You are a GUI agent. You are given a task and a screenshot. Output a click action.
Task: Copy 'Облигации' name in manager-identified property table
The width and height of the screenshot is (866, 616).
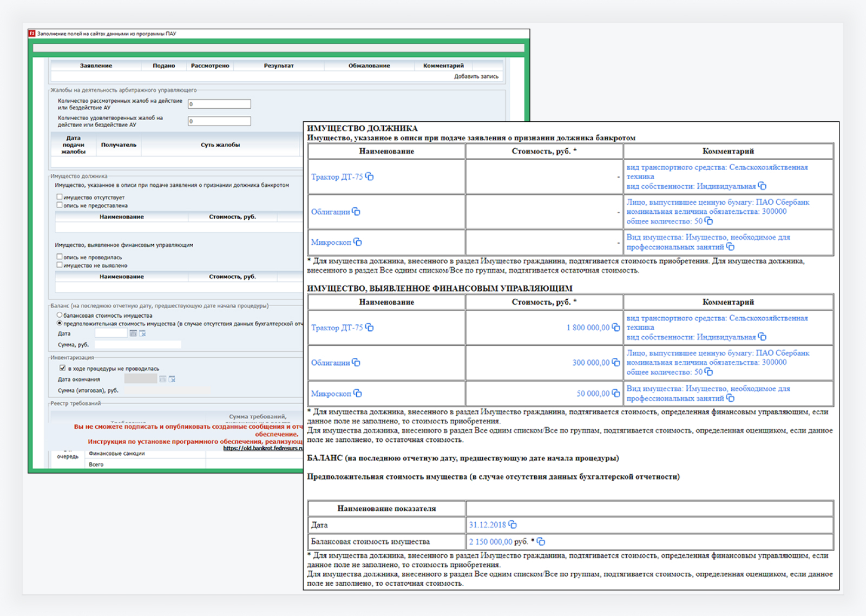click(356, 363)
